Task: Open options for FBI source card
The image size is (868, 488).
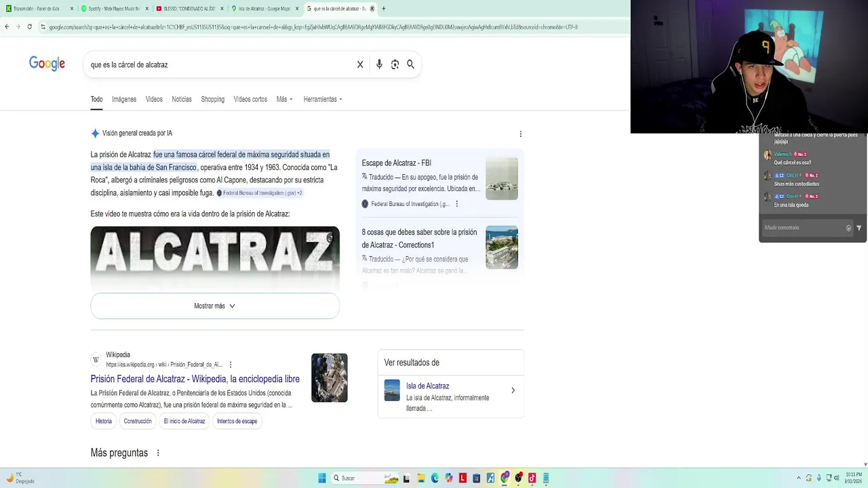Action: [456, 204]
